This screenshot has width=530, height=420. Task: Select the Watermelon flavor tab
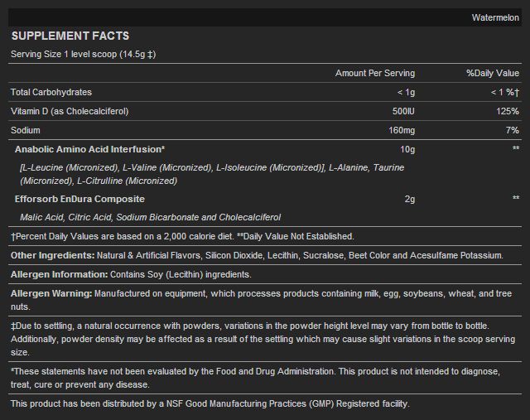coord(495,17)
